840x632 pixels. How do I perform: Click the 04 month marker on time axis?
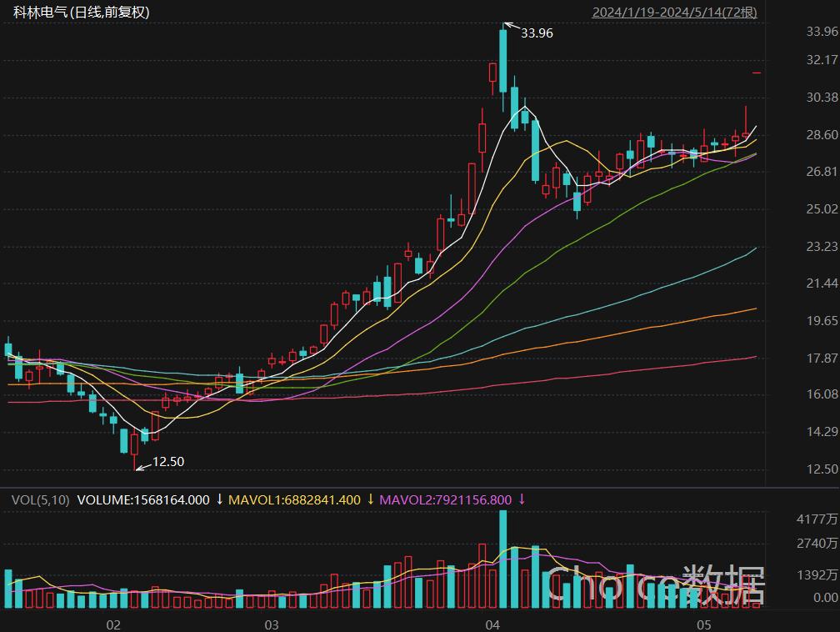492,624
